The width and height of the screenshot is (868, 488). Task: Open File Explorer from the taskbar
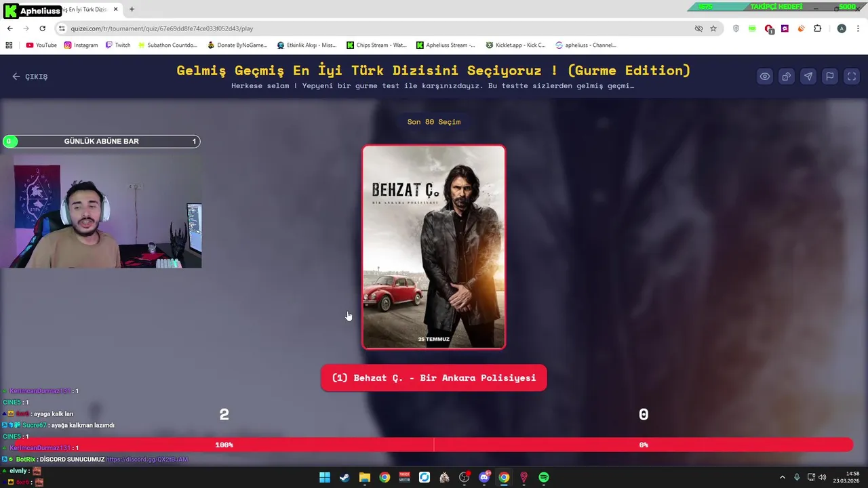[364, 477]
